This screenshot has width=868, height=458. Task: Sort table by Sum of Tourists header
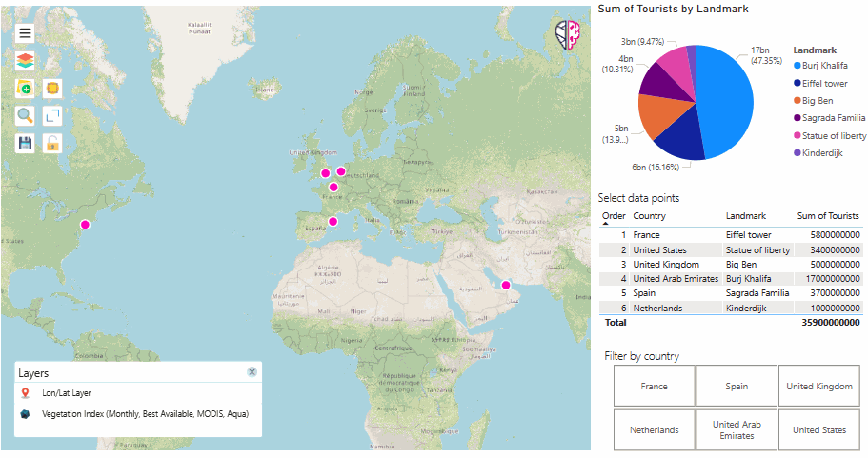(828, 216)
